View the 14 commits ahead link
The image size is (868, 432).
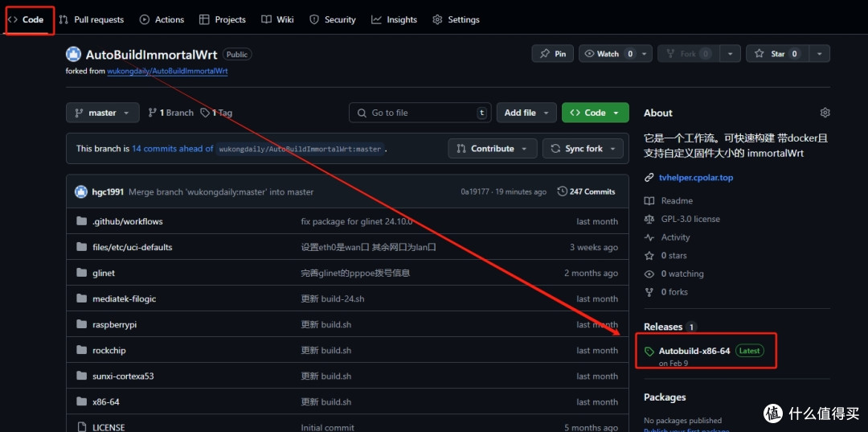tap(172, 149)
